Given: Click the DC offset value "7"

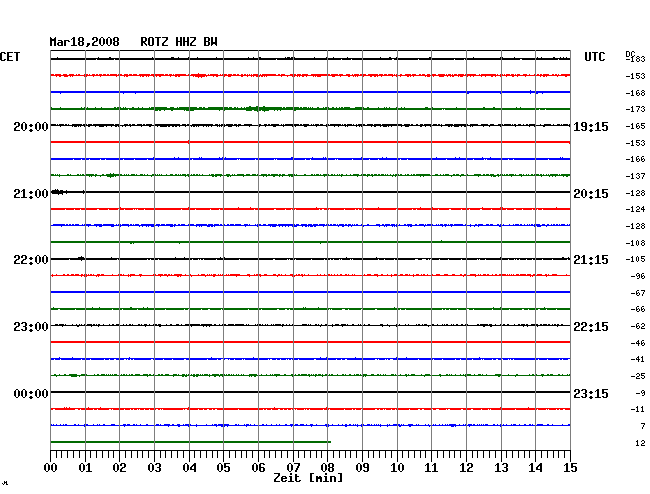Looking at the screenshot, I should coord(643,426).
